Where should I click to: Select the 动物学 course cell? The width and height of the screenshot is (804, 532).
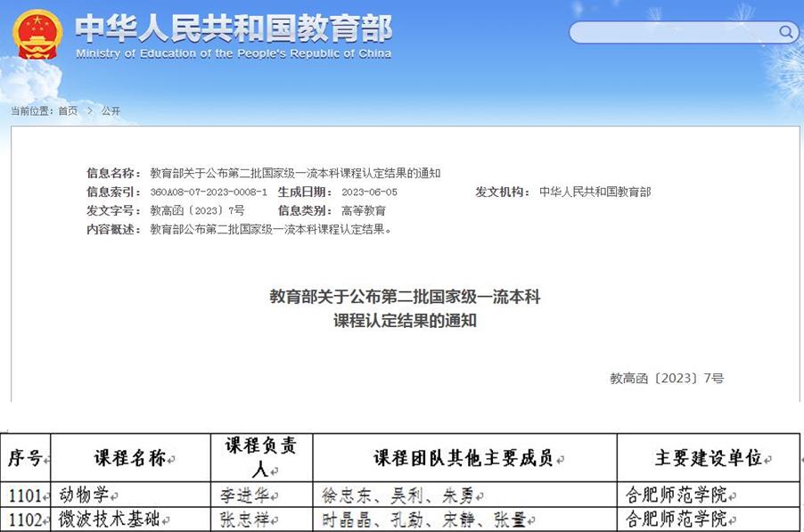(x=84, y=495)
